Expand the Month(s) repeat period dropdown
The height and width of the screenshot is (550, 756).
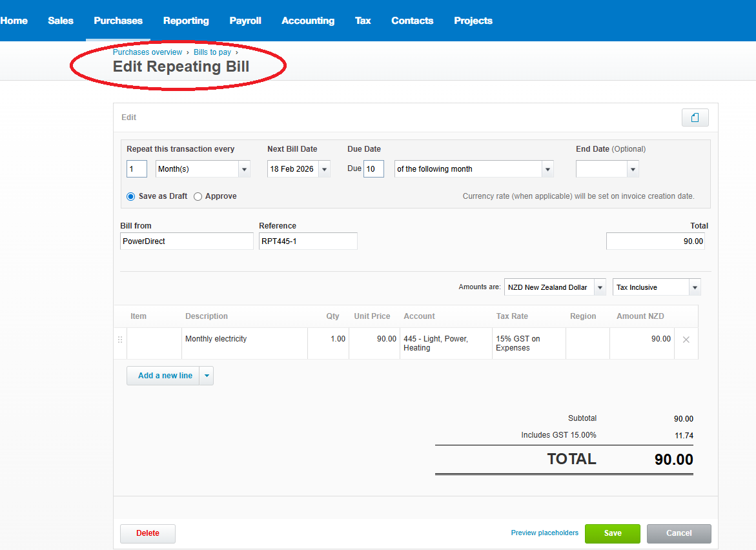point(245,169)
